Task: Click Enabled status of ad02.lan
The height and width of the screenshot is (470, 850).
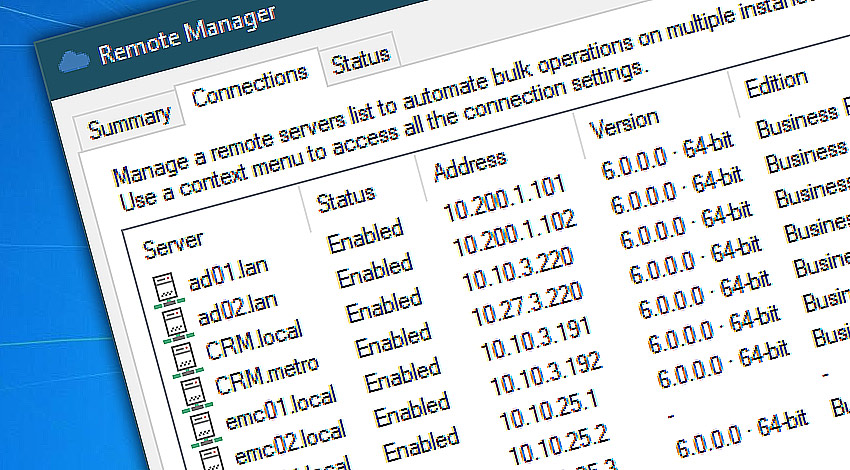Action: [x=375, y=271]
